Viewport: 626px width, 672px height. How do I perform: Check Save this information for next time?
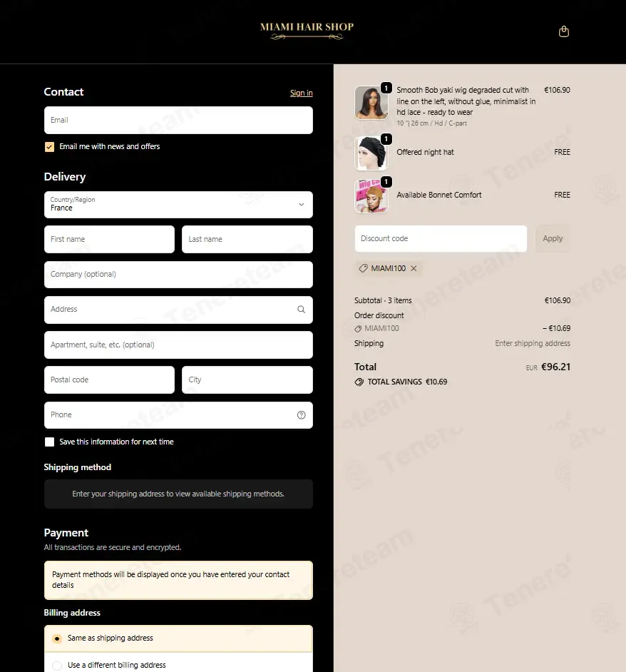tap(50, 442)
